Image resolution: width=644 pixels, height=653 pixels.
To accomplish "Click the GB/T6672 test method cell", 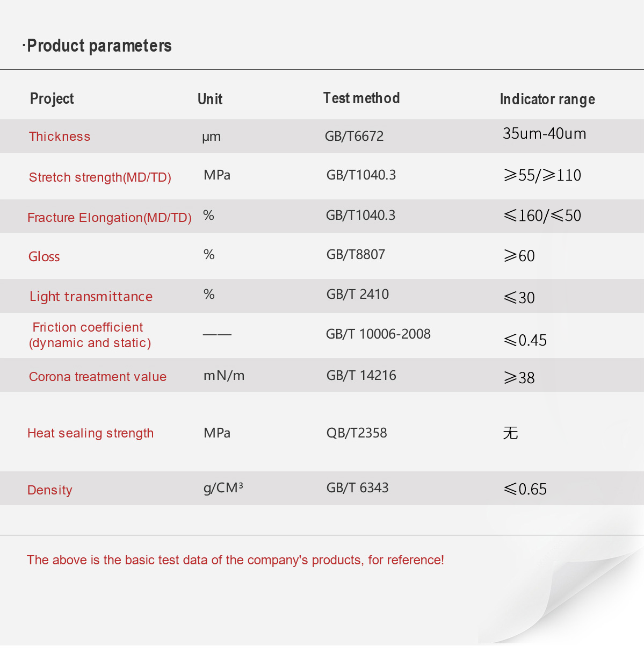I will (x=354, y=136).
